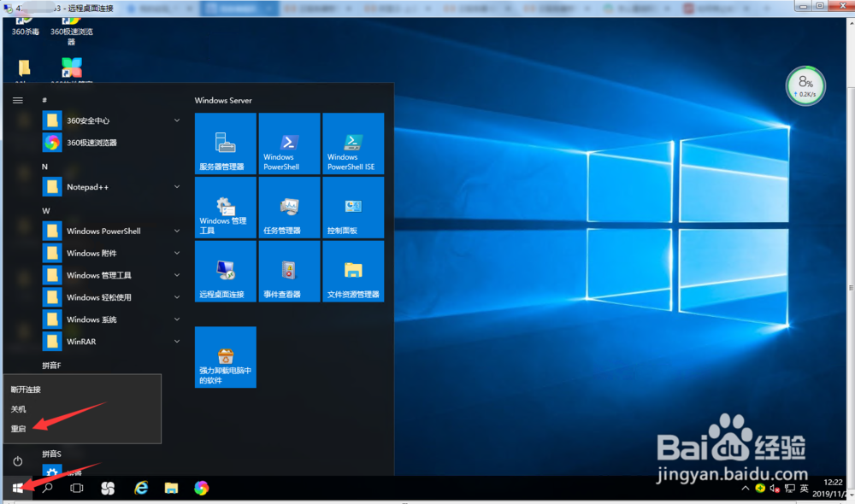
Task: Click the Windows Start button
Action: click(17, 488)
